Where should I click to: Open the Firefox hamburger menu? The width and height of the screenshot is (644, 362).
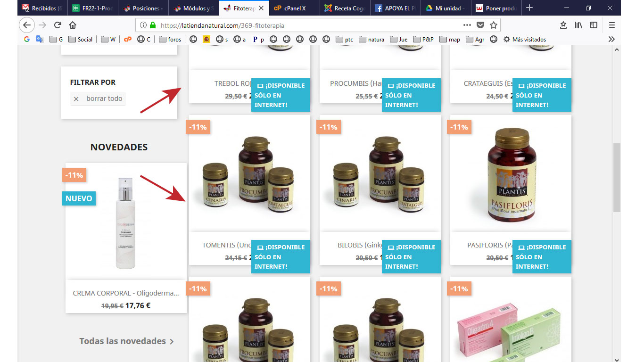pyautogui.click(x=612, y=25)
